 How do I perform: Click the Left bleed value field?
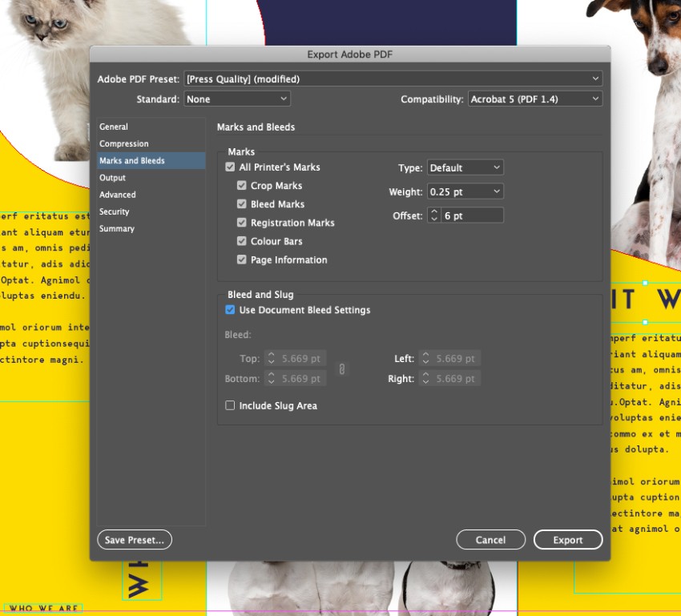tap(456, 358)
